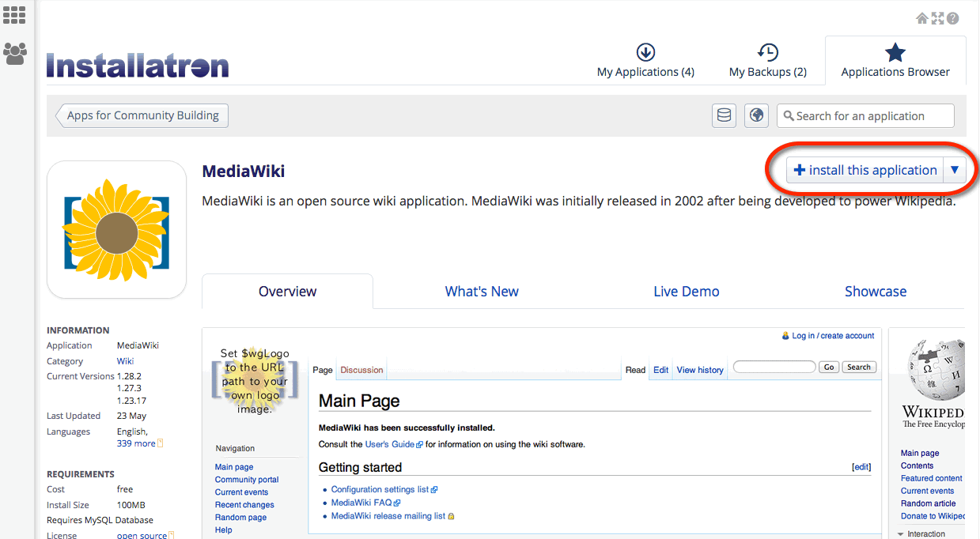980x539 pixels.
Task: Switch to the Showcase tab
Action: 876,292
